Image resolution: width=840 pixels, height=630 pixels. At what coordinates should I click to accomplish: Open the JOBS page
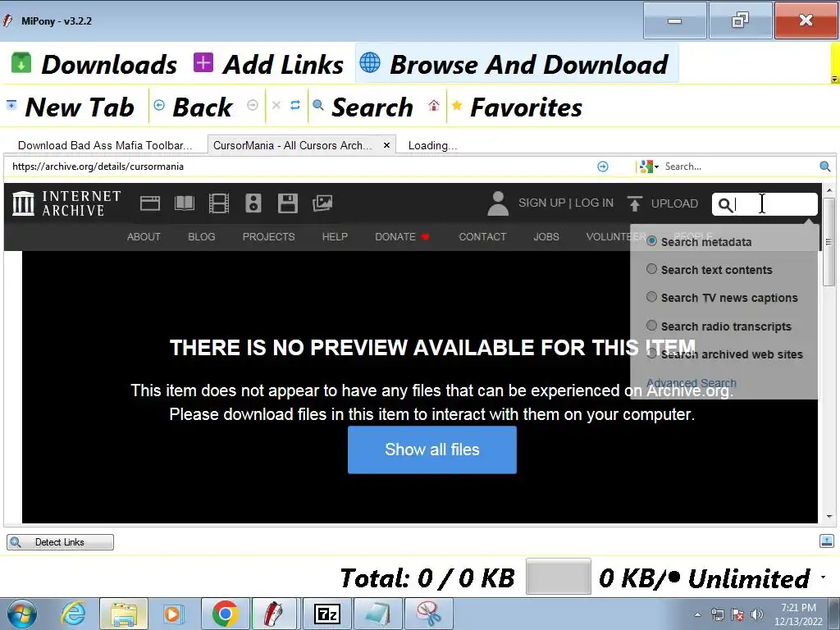546,237
